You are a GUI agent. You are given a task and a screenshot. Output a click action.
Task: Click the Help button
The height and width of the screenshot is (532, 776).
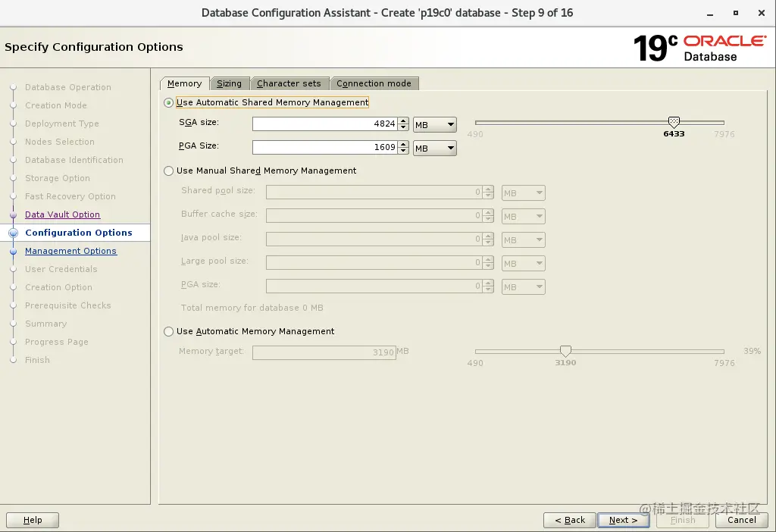click(x=33, y=520)
